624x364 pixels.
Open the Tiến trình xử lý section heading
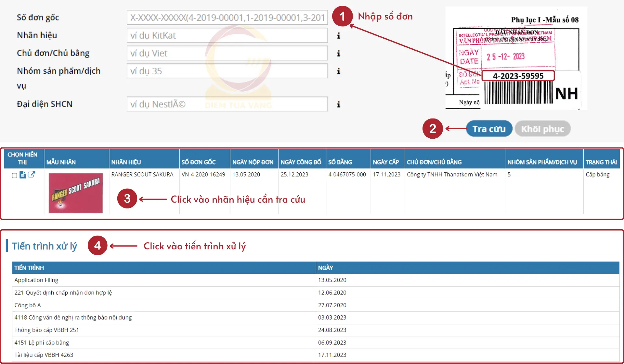[x=45, y=246]
